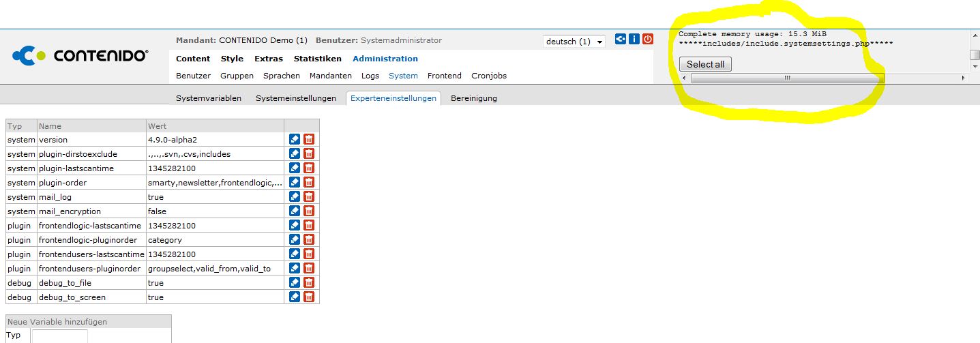This screenshot has width=980, height=343.
Task: Edit the debug_to_screen variable
Action: tap(295, 297)
